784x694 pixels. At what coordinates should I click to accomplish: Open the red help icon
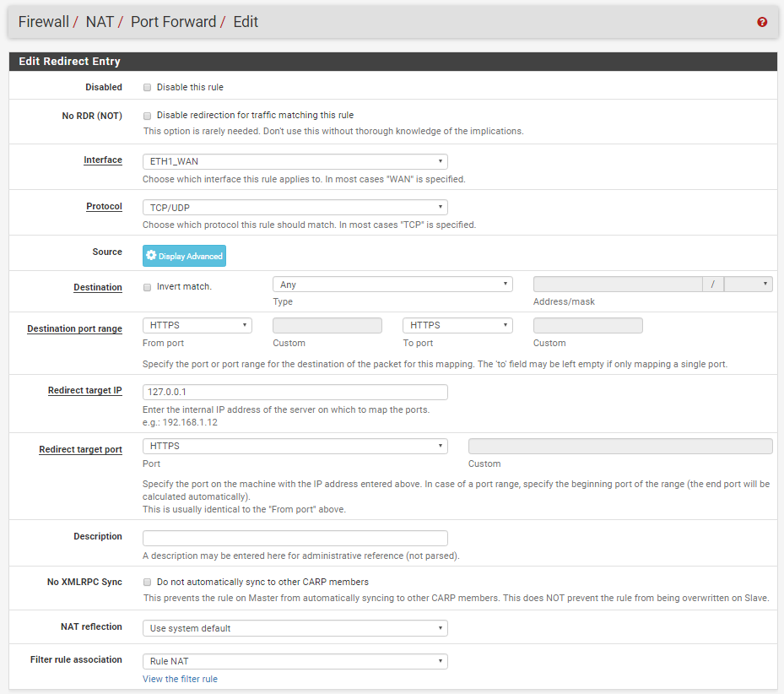pyautogui.click(x=762, y=22)
